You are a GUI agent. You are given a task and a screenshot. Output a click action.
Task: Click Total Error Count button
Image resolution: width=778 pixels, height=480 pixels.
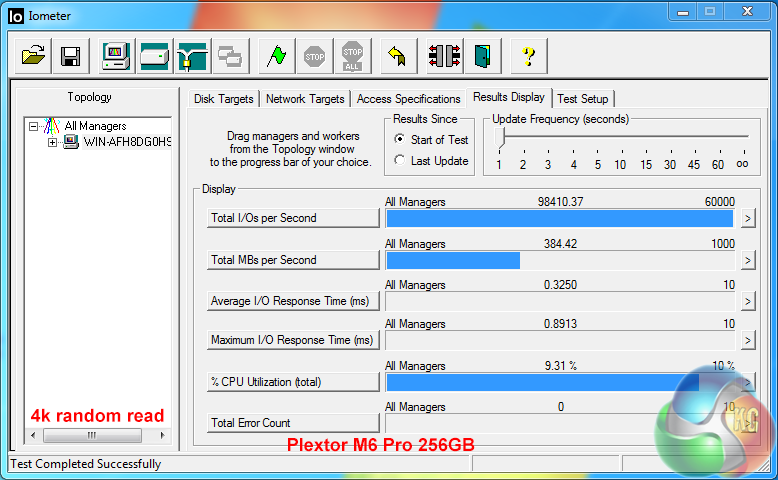coord(293,423)
